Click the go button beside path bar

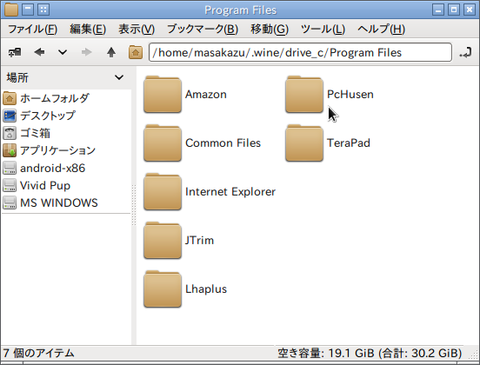pyautogui.click(x=465, y=52)
